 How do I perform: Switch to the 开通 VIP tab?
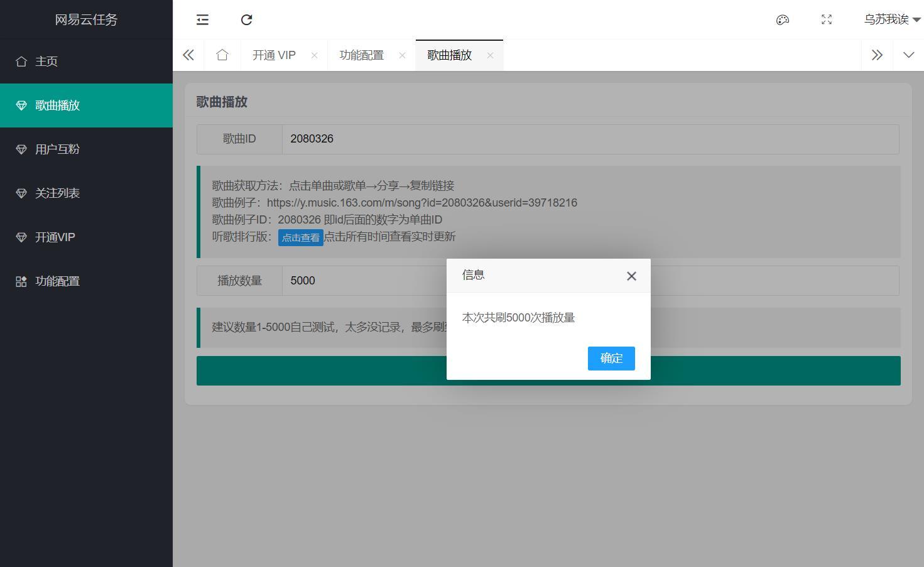[x=274, y=55]
